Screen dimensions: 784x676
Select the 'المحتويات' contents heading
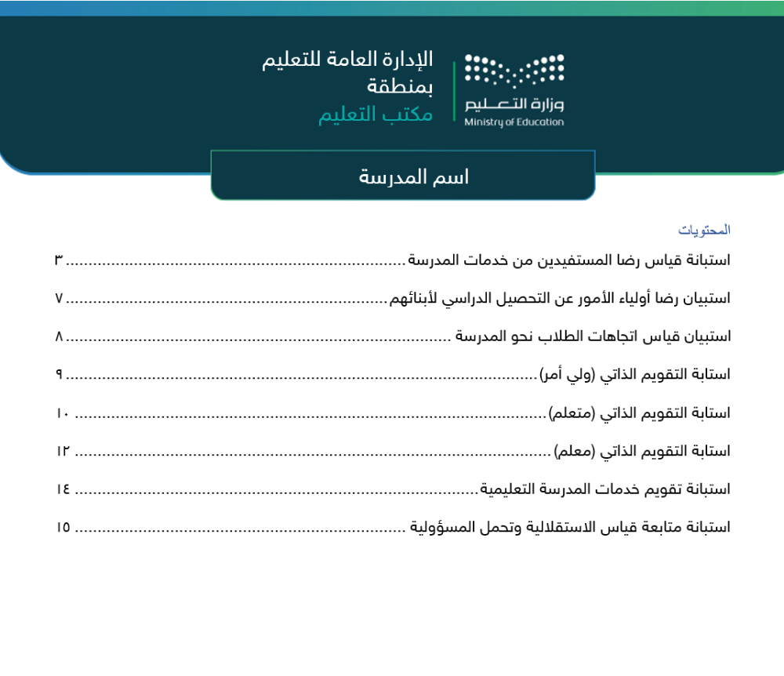coord(703,229)
